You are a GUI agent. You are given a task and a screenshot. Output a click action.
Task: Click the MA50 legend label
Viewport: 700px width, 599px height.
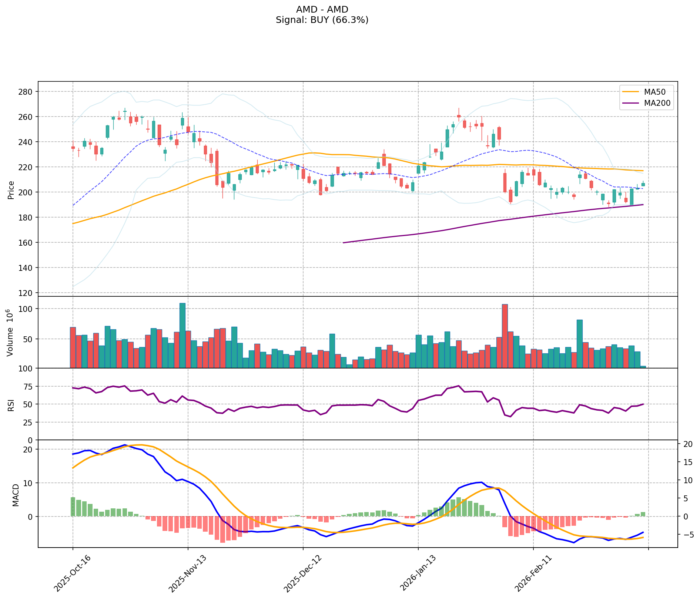(x=654, y=92)
